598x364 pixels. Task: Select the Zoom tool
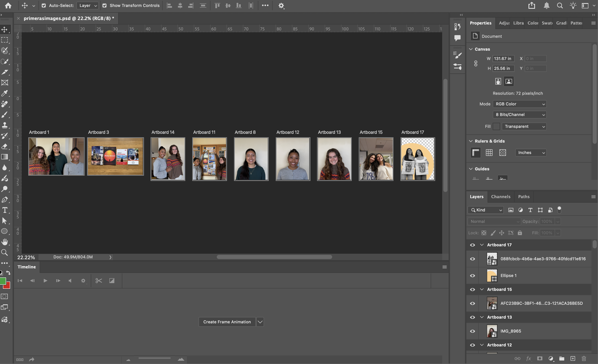click(x=5, y=252)
